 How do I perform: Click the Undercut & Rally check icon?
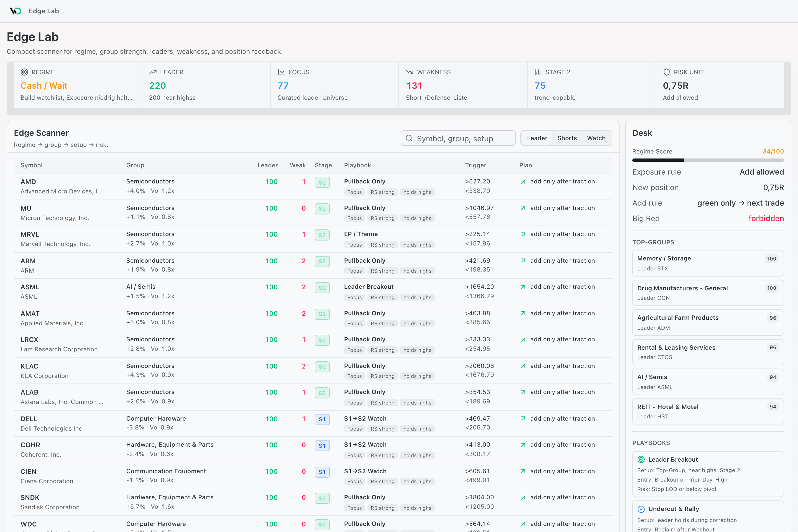tap(641, 509)
